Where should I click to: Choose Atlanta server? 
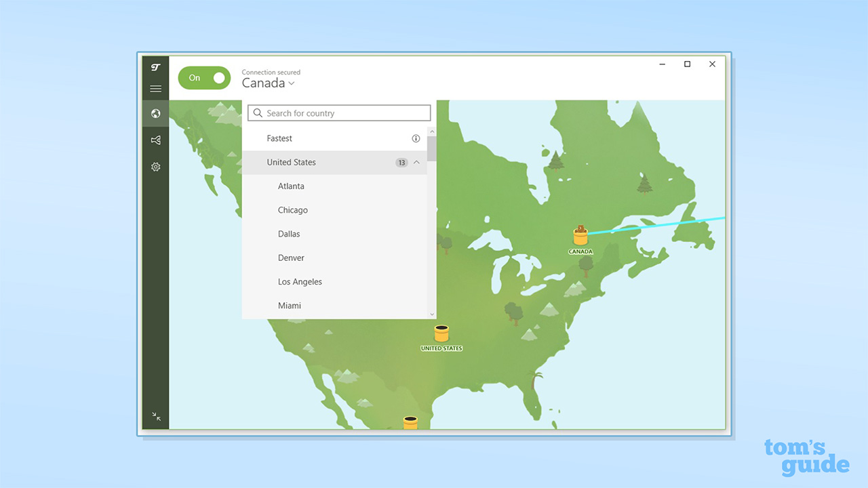click(334, 186)
